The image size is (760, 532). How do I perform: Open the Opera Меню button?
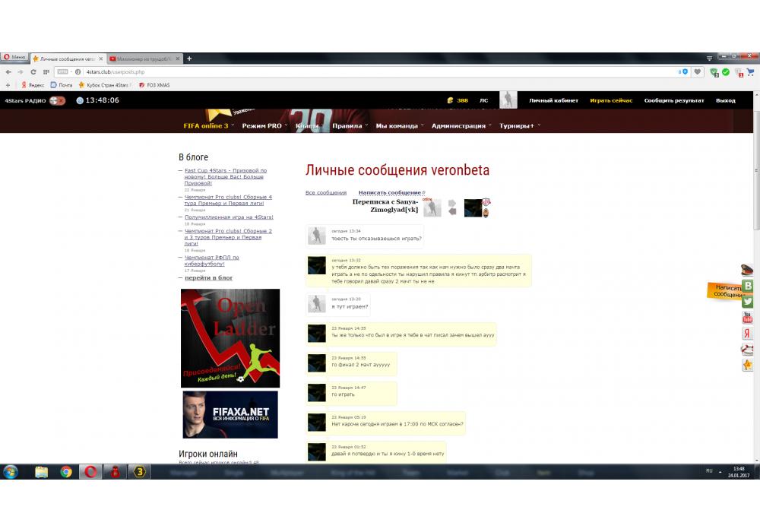pyautogui.click(x=14, y=58)
